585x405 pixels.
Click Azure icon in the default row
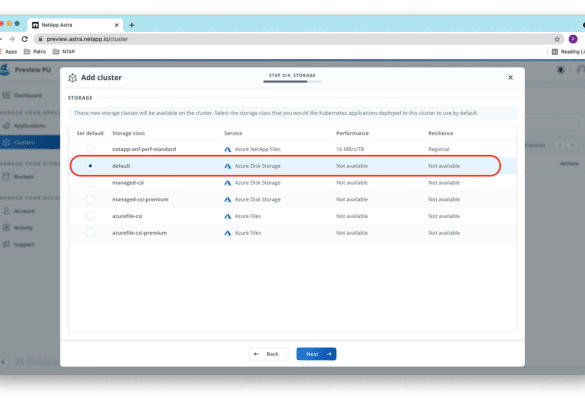(228, 166)
